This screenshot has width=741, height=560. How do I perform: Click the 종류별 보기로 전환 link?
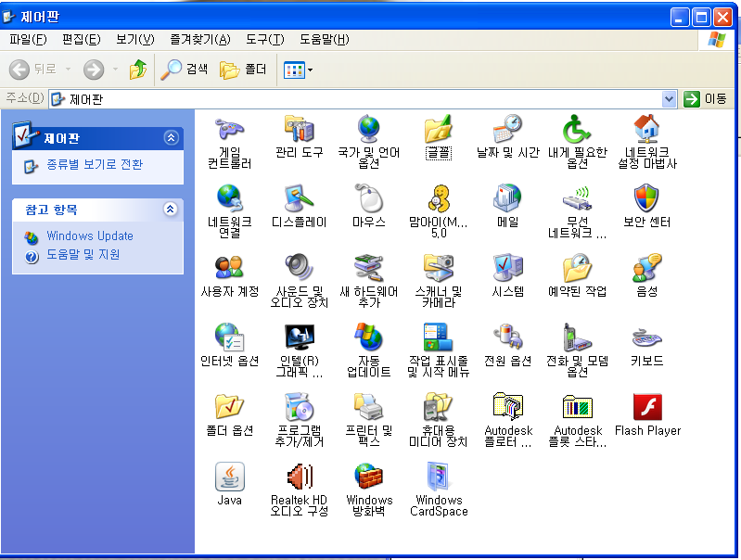[94, 165]
